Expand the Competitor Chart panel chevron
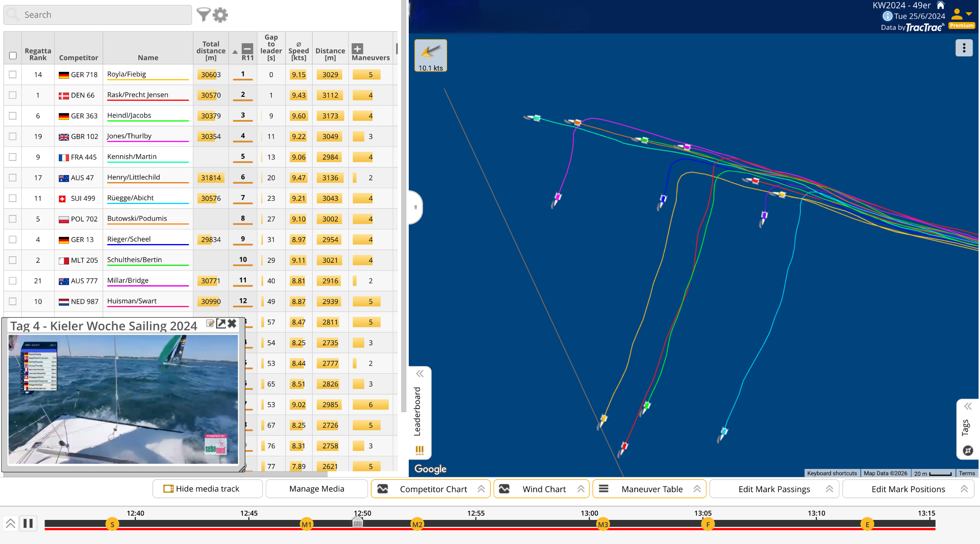Image resolution: width=980 pixels, height=544 pixels. click(481, 489)
